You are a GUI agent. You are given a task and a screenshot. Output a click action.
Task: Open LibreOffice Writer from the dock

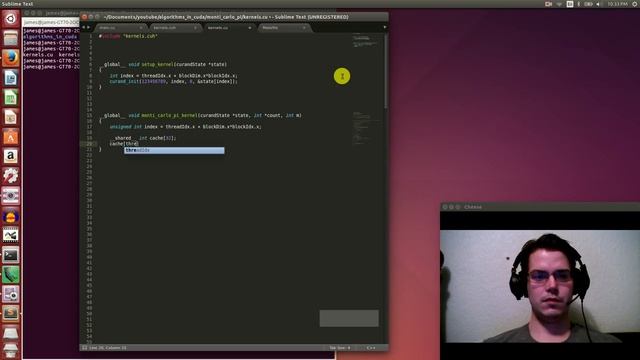click(11, 78)
